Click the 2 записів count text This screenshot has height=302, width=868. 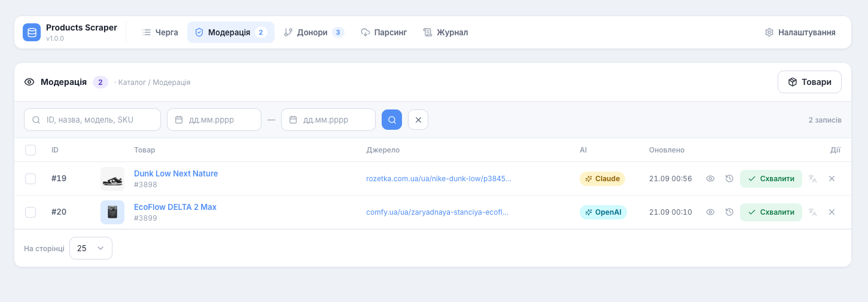pos(825,120)
